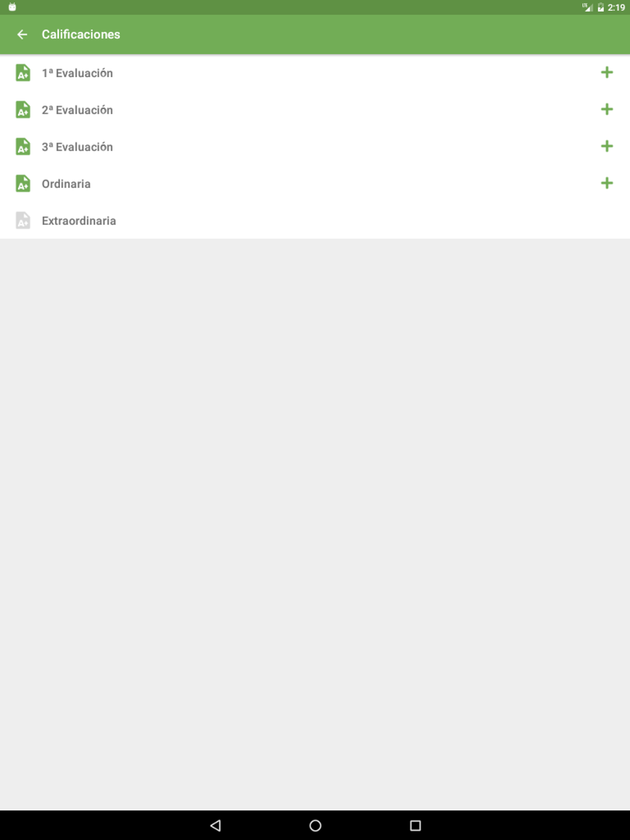This screenshot has width=630, height=840.
Task: Open the Ordinaria grades entry
Action: point(66,184)
